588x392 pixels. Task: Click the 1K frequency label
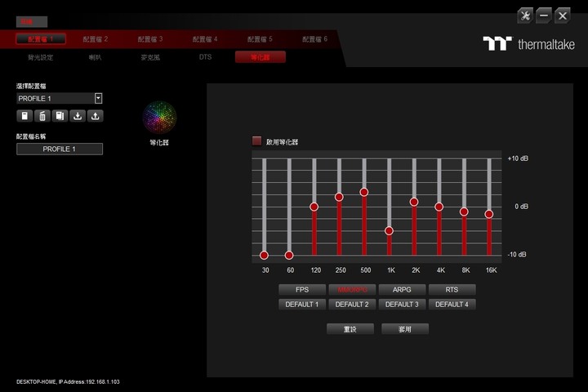click(x=391, y=270)
